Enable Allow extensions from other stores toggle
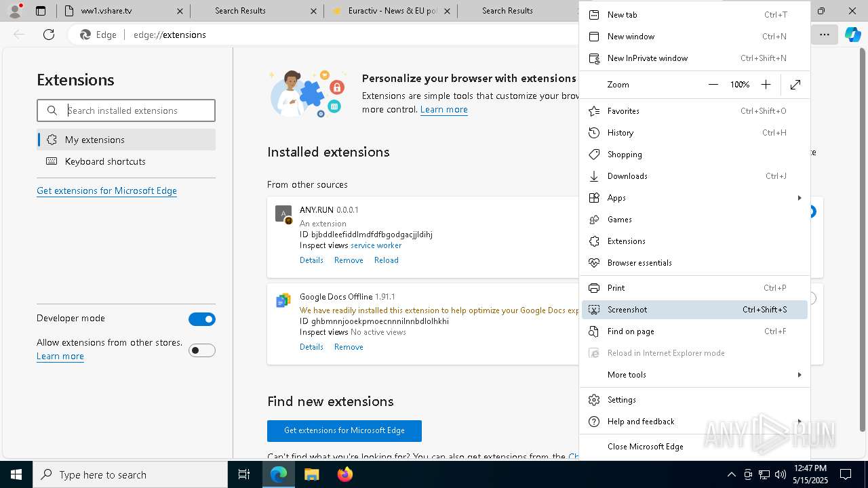This screenshot has width=868, height=488. tap(202, 350)
